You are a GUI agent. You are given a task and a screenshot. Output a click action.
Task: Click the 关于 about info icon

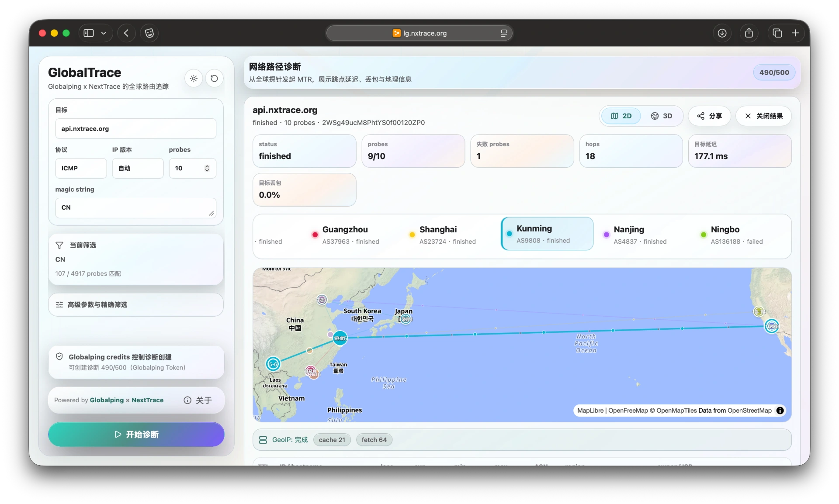(187, 400)
